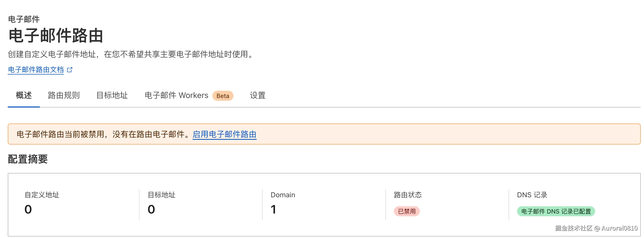Switch to the 目标地址 tab
Image resolution: width=644 pixels, height=238 pixels.
[112, 95]
